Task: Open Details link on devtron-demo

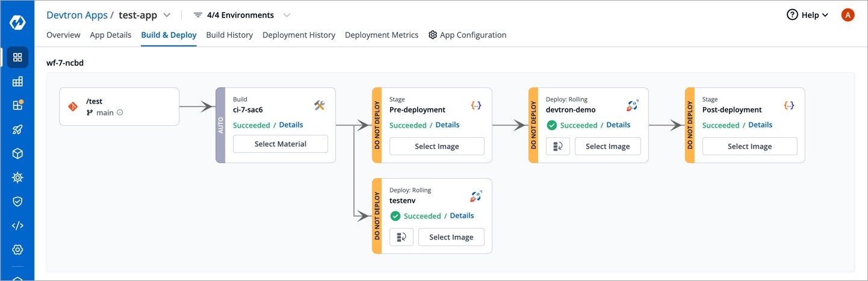Action: (619, 125)
